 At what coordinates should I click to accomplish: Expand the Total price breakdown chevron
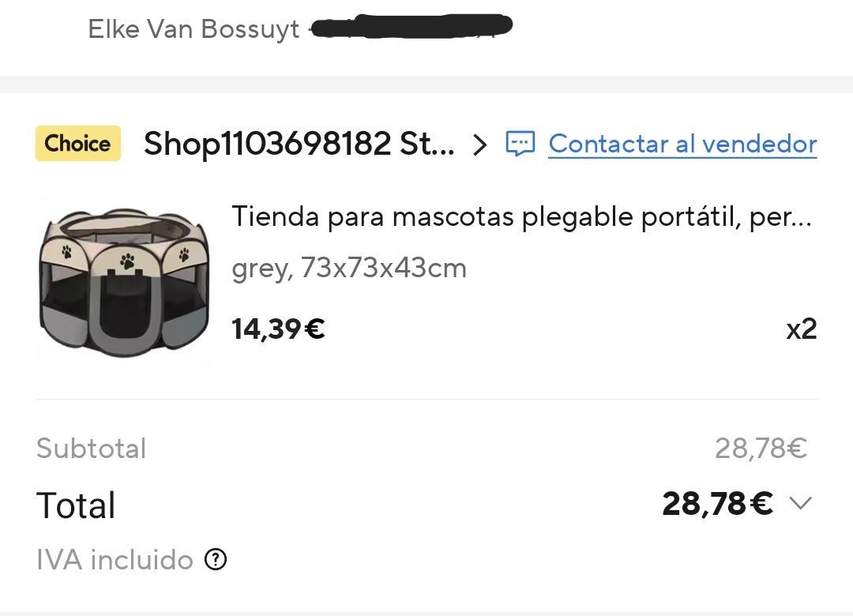(x=800, y=503)
